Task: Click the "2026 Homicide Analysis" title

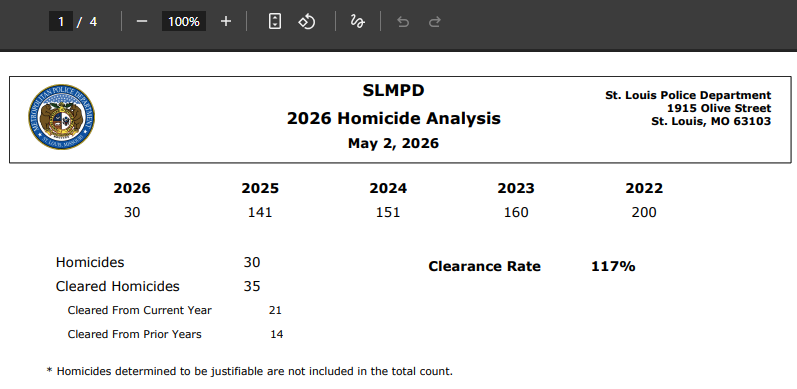Action: (393, 118)
